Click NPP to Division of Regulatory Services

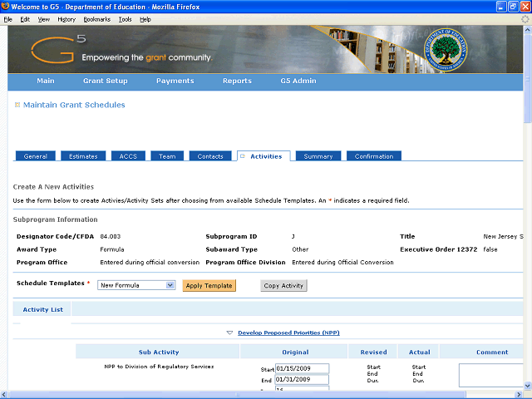[x=159, y=367]
